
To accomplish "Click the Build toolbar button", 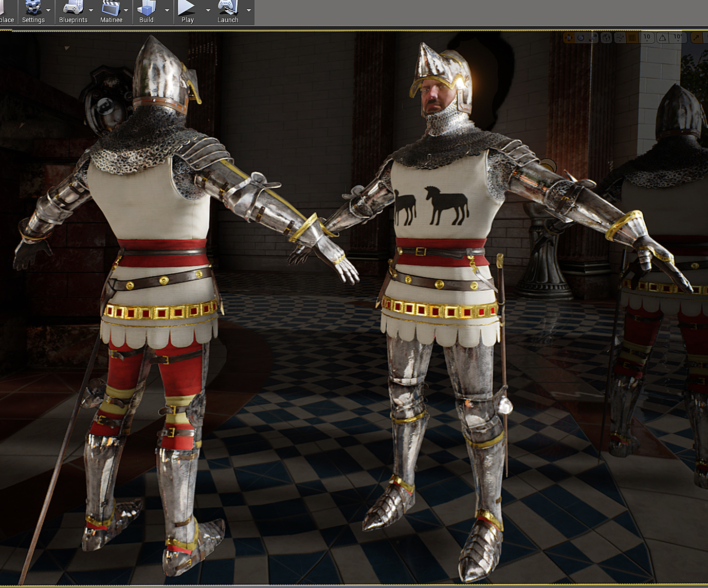I will [147, 12].
